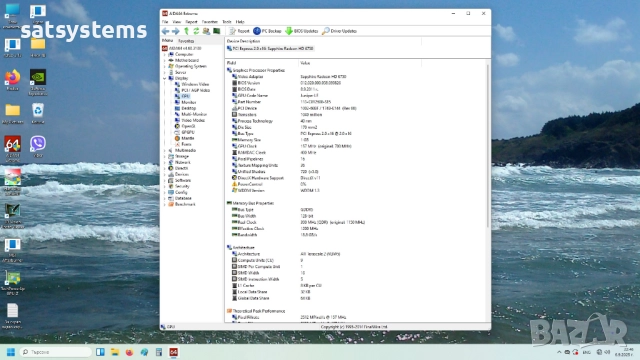
Task: Open the Report menu
Action: click(x=191, y=22)
